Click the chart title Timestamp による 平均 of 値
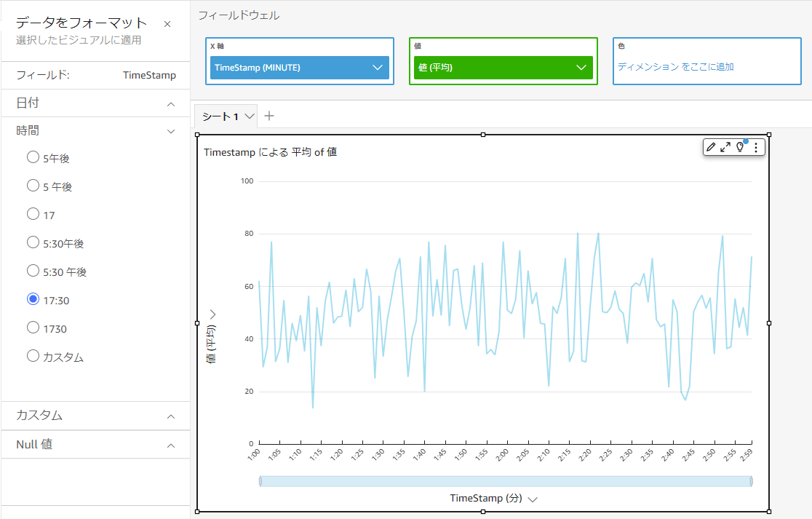 pos(271,152)
